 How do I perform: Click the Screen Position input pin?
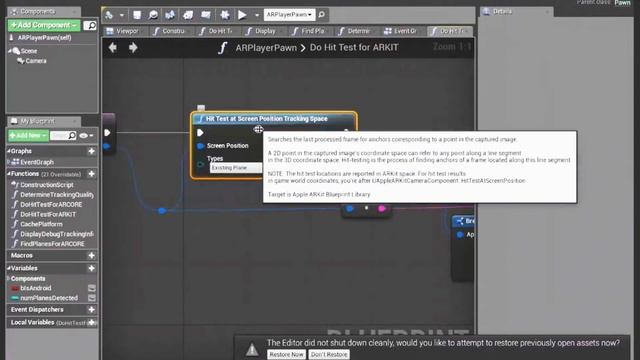coord(200,146)
